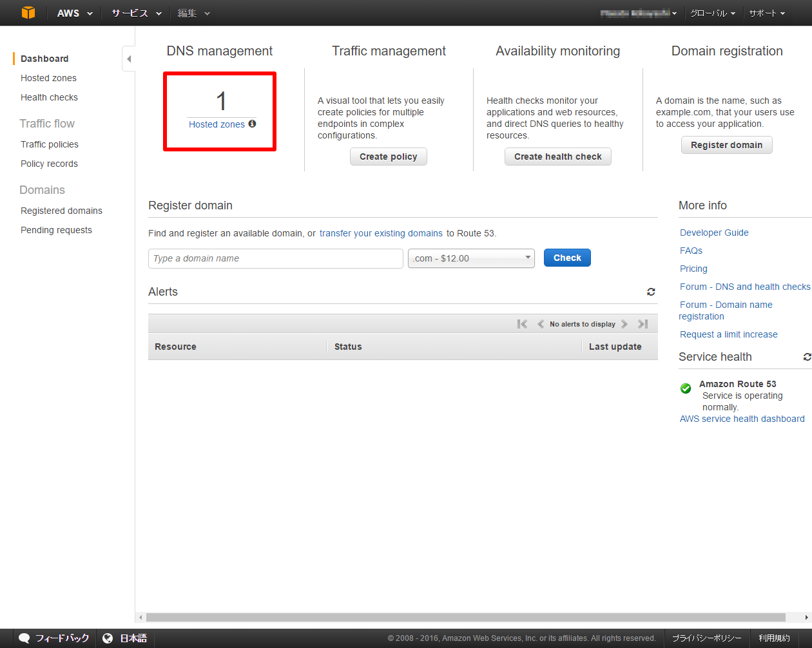
Task: Open the AWS dropdown menu
Action: coord(75,13)
